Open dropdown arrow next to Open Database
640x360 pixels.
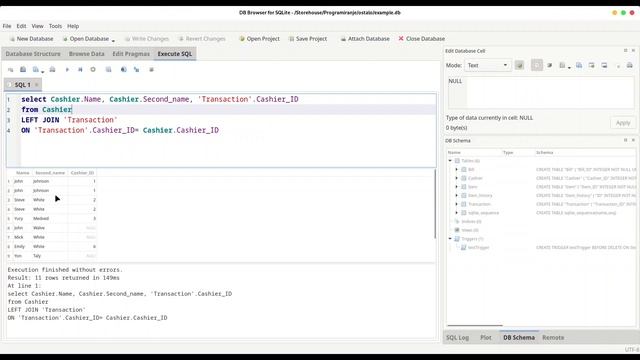point(113,40)
